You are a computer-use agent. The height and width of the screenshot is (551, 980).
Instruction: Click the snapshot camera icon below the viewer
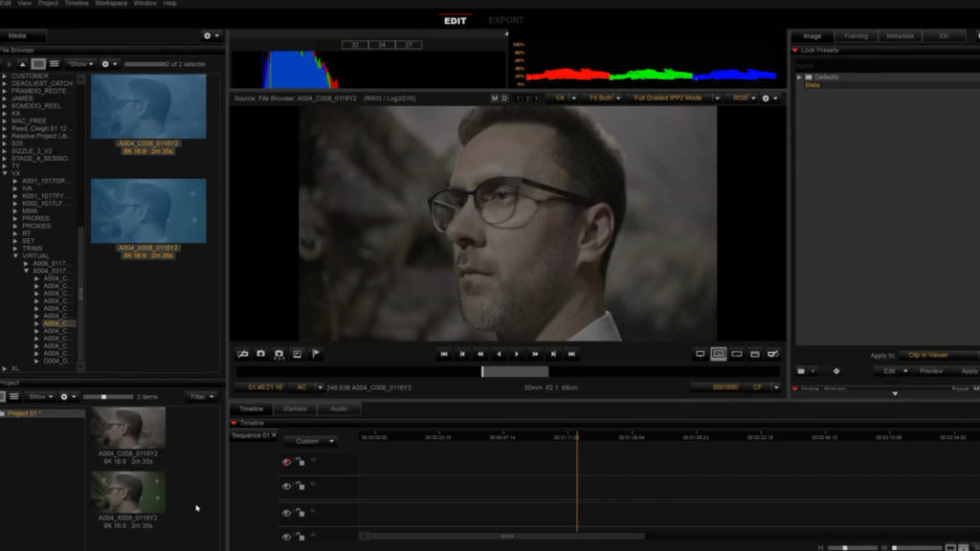pos(260,354)
